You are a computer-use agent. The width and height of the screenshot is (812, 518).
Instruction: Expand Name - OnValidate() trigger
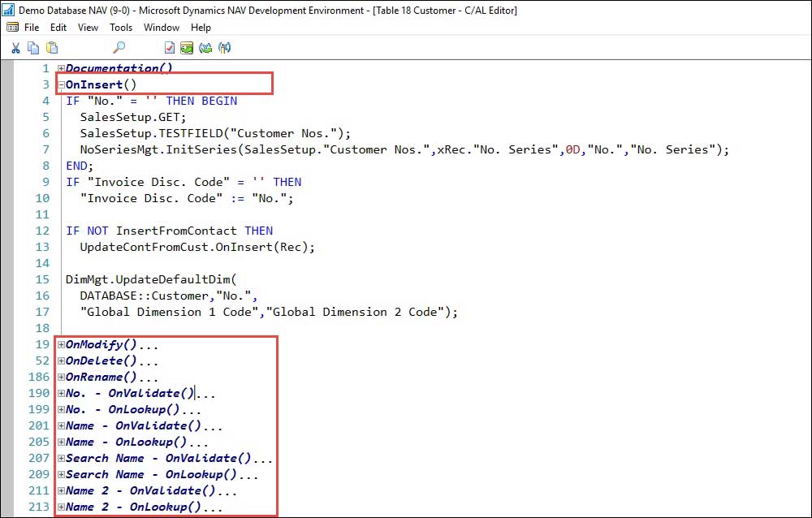pyautogui.click(x=61, y=426)
